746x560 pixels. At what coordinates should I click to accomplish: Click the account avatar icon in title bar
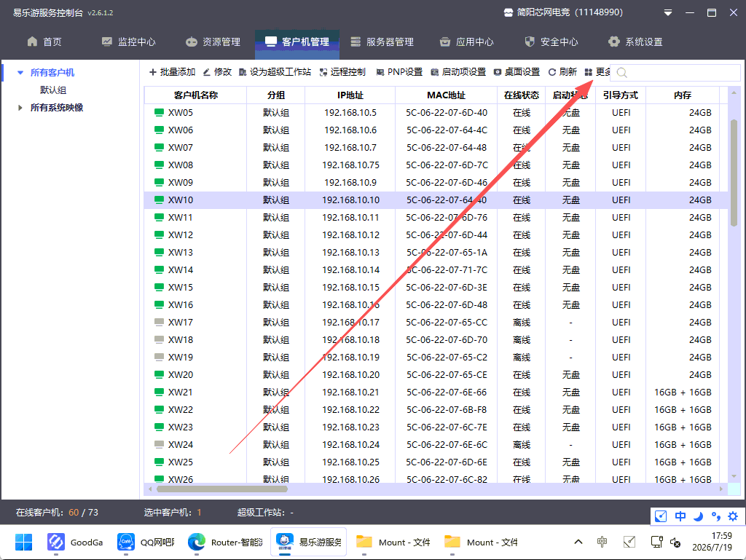pos(509,13)
